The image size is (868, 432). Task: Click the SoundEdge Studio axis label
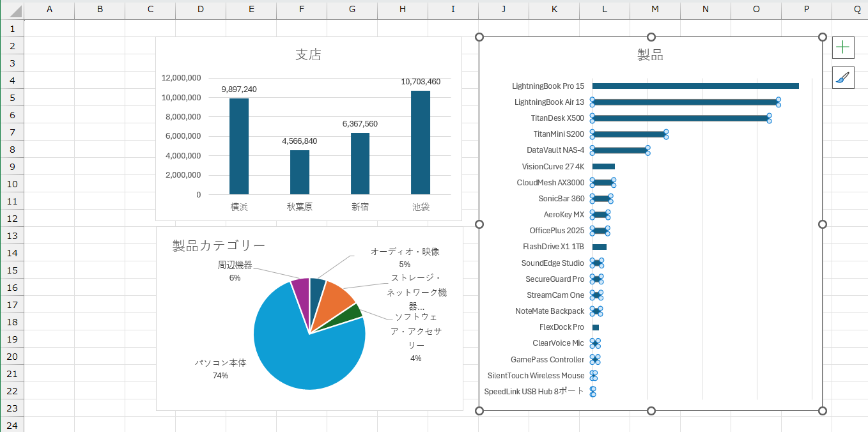point(553,263)
